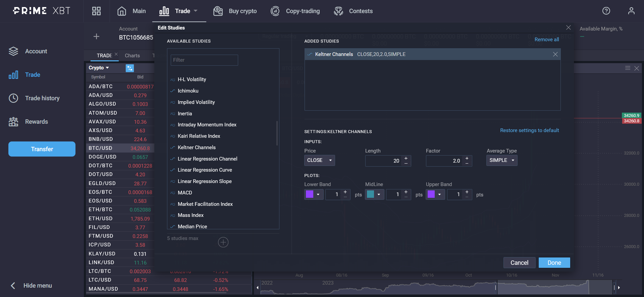Select the BTC/USD symbol row

click(x=120, y=148)
